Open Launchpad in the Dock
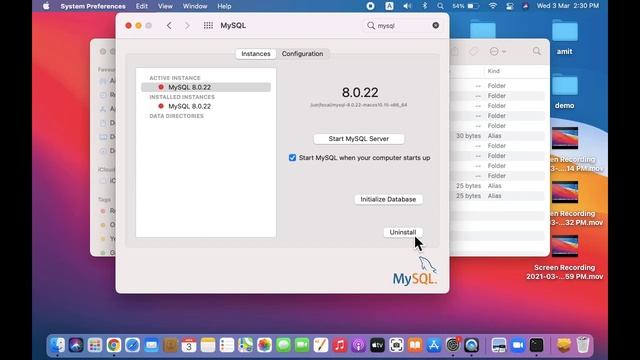640x360 pixels. 95,345
